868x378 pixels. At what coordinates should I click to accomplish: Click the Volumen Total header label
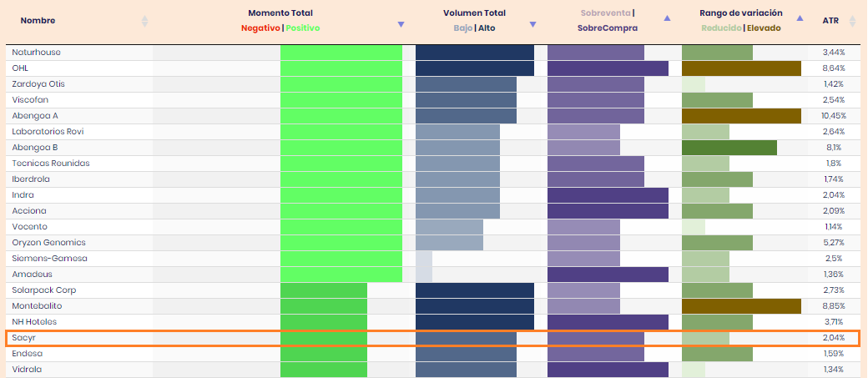coord(474,13)
